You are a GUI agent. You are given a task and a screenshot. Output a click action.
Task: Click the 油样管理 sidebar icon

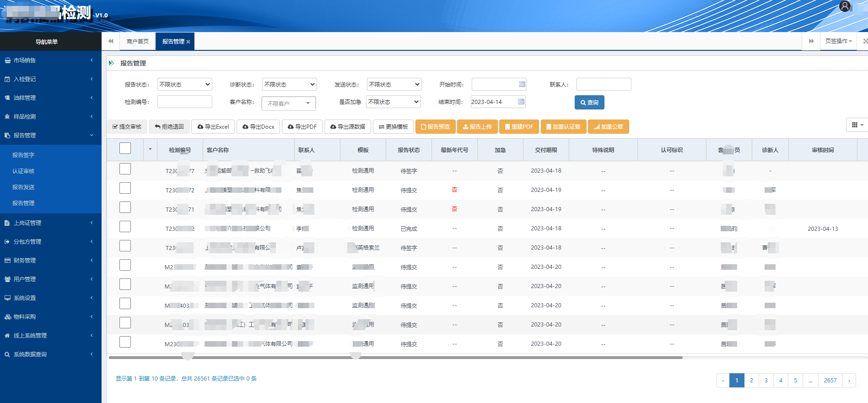click(x=7, y=98)
